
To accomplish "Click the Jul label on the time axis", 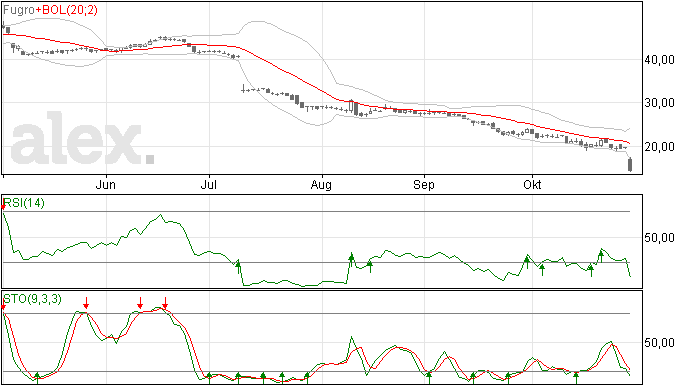I will click(209, 184).
